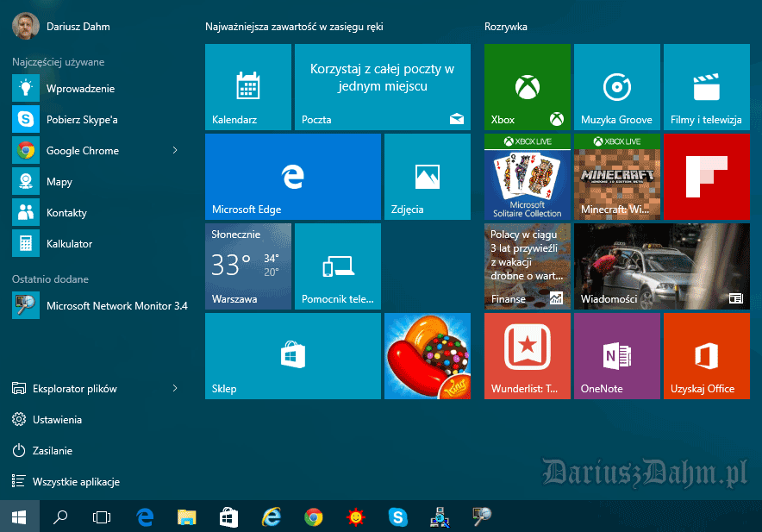Screen dimensions: 762x532
Task: Expand Google Chrome jump list arrow
Action: coord(175,151)
